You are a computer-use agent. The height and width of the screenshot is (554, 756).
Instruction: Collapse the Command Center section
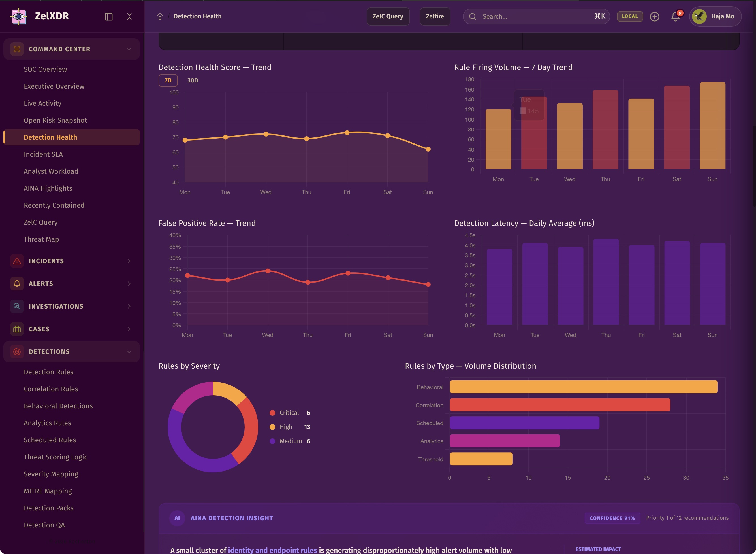point(129,49)
